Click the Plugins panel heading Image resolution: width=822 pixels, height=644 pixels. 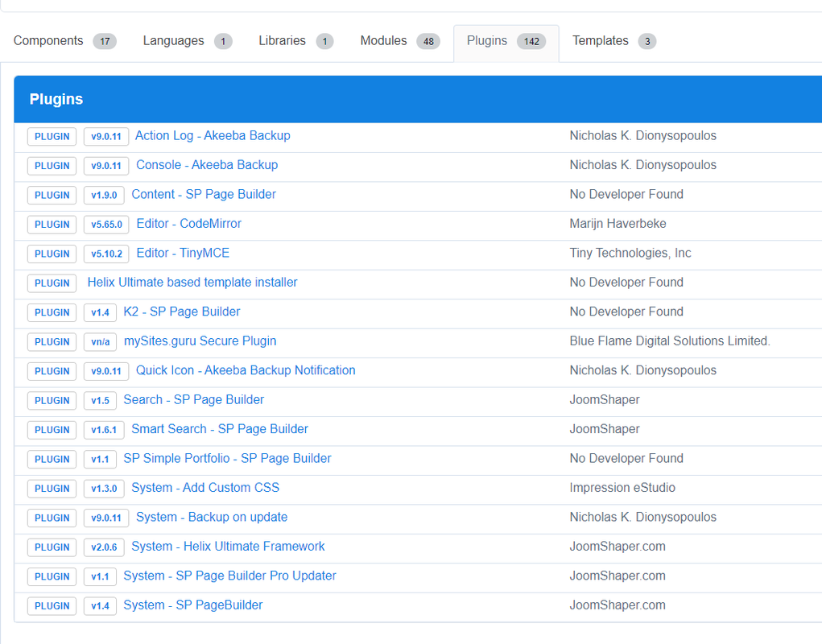(x=56, y=99)
